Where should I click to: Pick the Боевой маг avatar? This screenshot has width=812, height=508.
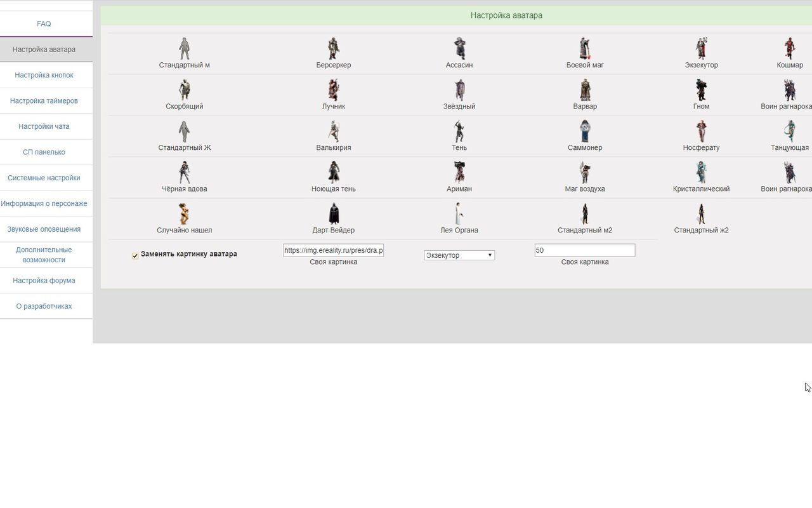(x=585, y=49)
